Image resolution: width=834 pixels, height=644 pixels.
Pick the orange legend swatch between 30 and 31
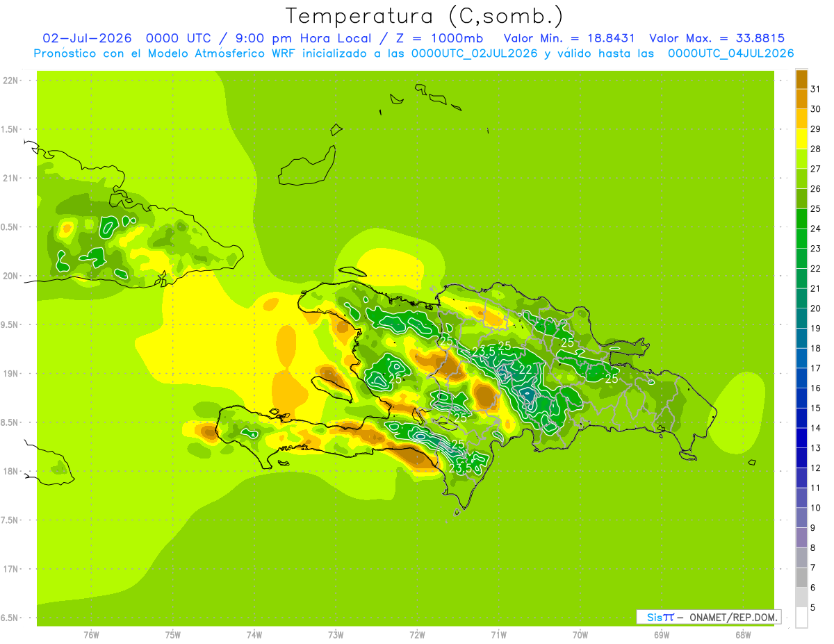tap(801, 99)
